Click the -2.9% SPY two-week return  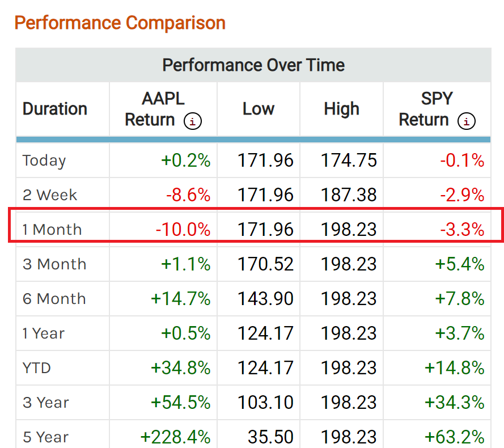tap(462, 195)
